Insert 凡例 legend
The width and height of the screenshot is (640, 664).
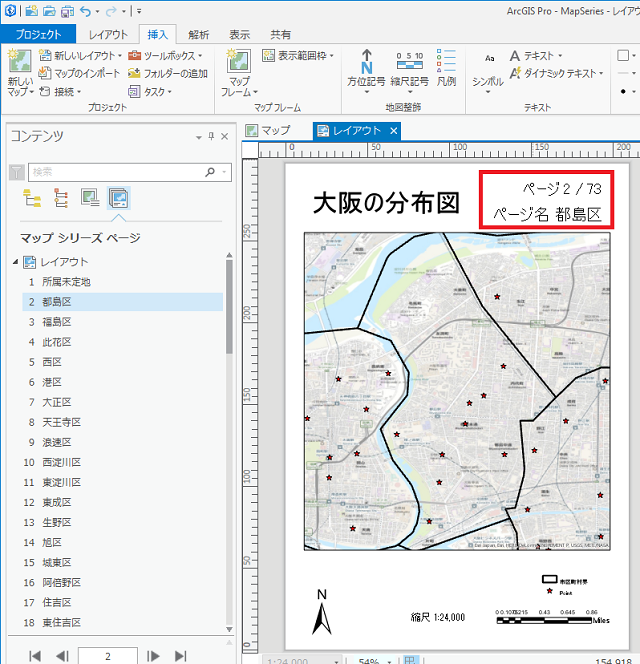pos(446,68)
